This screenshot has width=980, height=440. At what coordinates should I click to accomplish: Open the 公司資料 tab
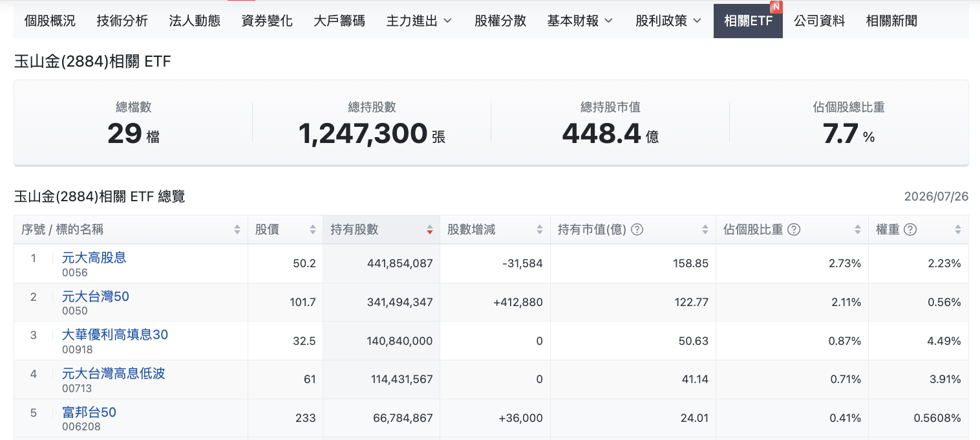[x=819, y=21]
